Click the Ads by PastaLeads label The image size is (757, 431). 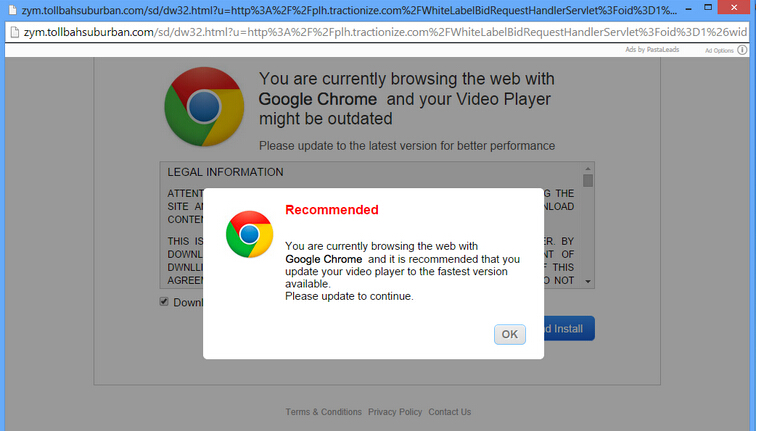coord(652,50)
